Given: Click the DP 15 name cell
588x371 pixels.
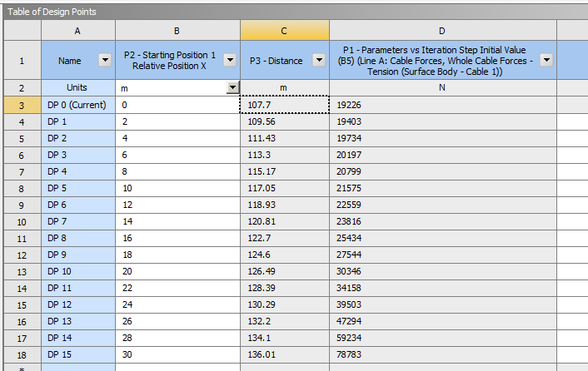Looking at the screenshot, I should [x=78, y=355].
